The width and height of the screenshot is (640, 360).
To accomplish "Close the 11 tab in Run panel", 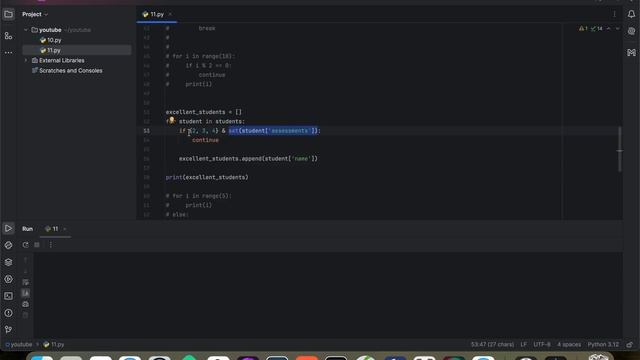I will point(65,229).
